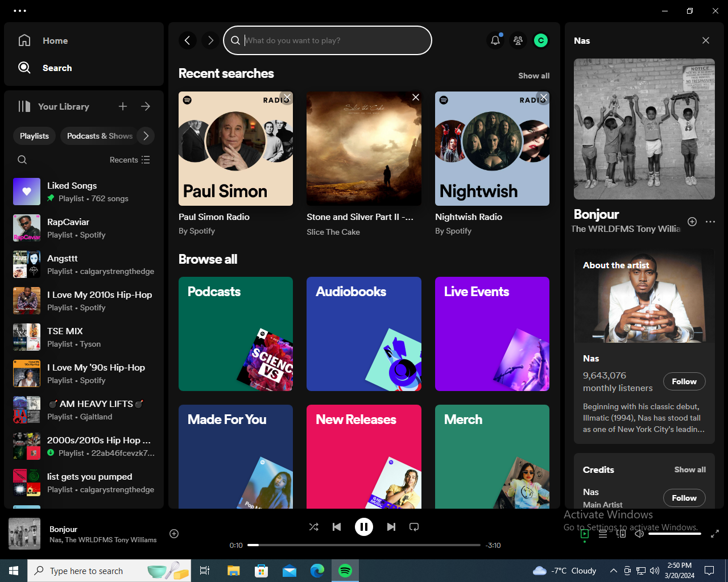
Task: Expand Your Library with the arrow icon
Action: pos(146,106)
